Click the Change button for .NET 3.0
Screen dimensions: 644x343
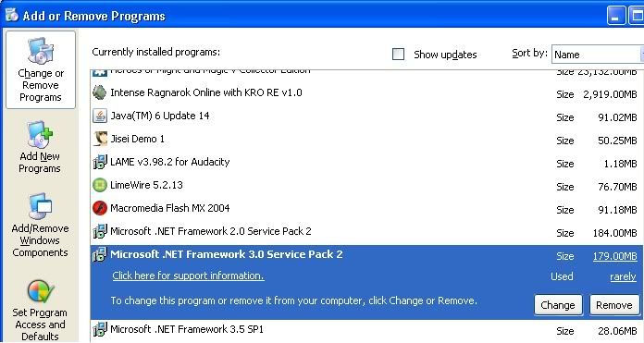point(558,305)
